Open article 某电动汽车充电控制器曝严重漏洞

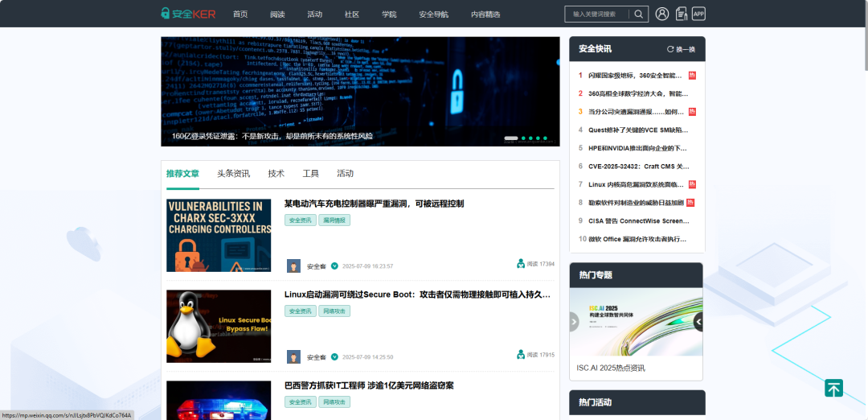pos(374,204)
